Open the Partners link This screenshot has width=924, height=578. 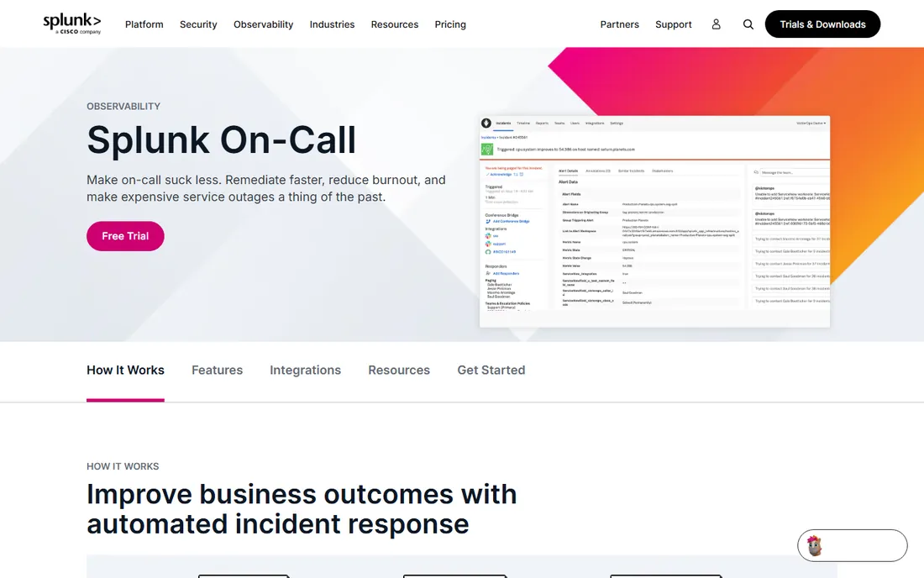tap(619, 24)
